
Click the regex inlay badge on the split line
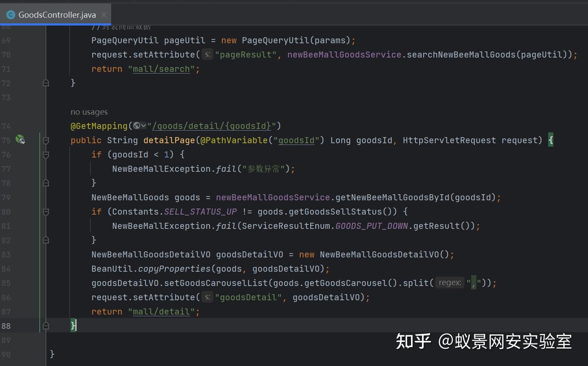450,282
